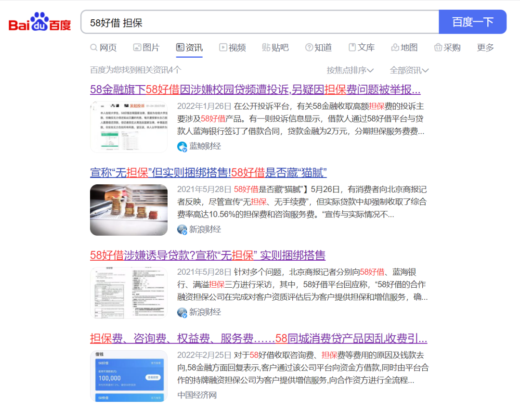Image resolution: width=520 pixels, height=420 pixels.
Task: Click the 蓝鲸财经 source name
Action: coord(205,146)
